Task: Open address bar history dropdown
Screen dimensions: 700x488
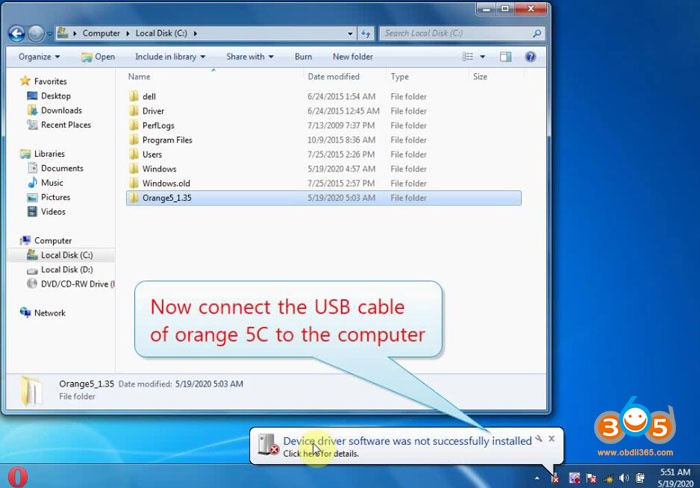Action: (x=350, y=33)
